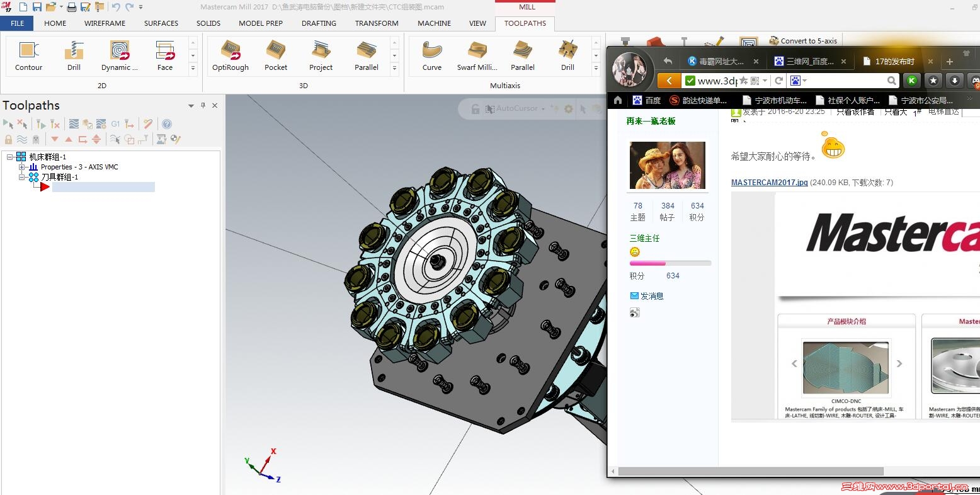Expand the 2D toolpath gallery
The image size is (980, 495).
[193, 67]
